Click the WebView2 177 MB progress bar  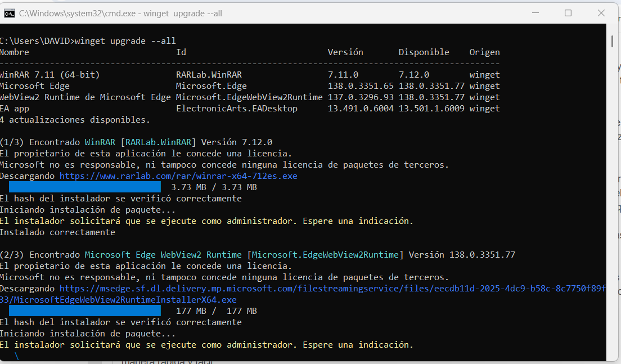(85, 311)
